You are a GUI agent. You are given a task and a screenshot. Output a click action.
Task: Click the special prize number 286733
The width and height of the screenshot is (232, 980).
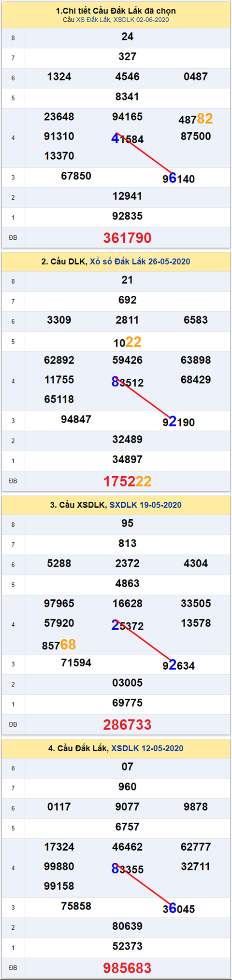(x=128, y=724)
